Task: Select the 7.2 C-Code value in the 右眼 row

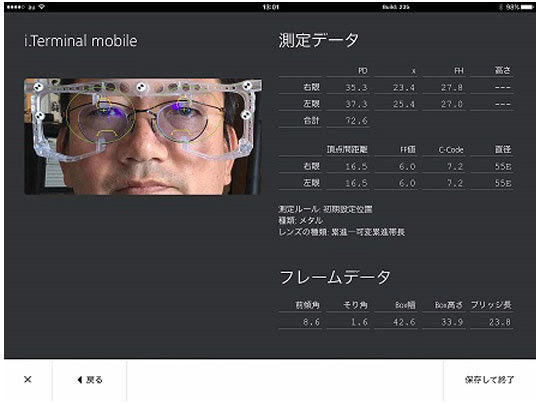Action: [x=455, y=167]
